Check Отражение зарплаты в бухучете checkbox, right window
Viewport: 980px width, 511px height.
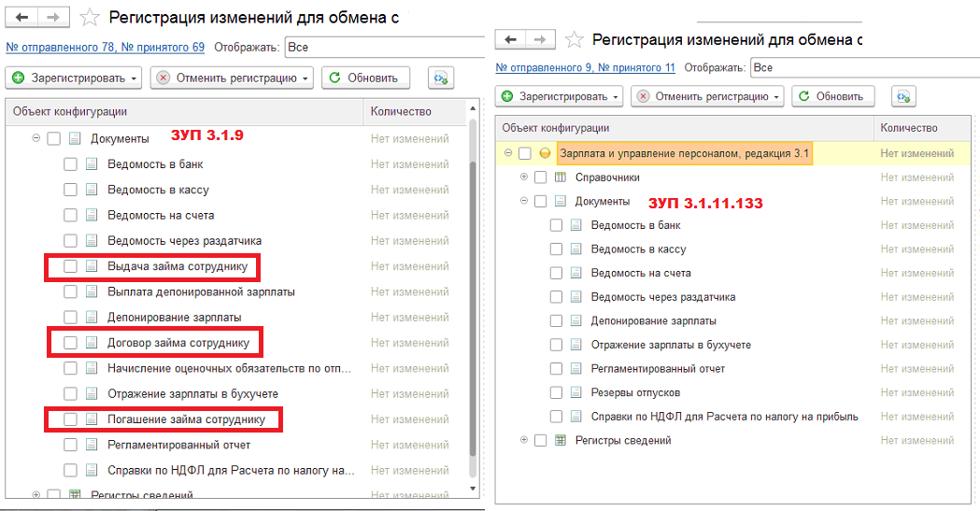(x=556, y=345)
